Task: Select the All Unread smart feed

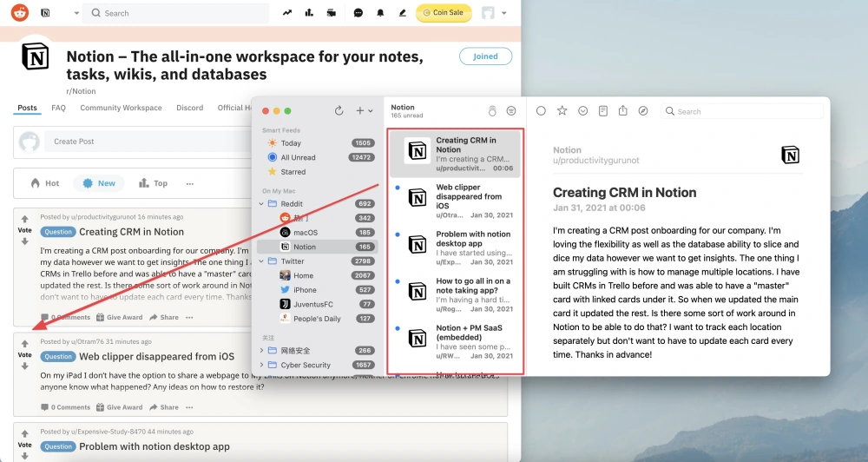Action: pyautogui.click(x=320, y=157)
